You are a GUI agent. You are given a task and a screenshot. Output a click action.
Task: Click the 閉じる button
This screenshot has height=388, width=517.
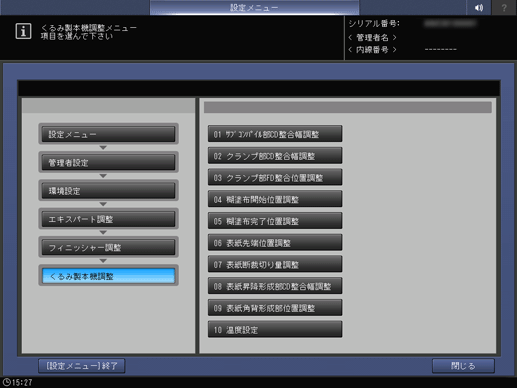463,366
